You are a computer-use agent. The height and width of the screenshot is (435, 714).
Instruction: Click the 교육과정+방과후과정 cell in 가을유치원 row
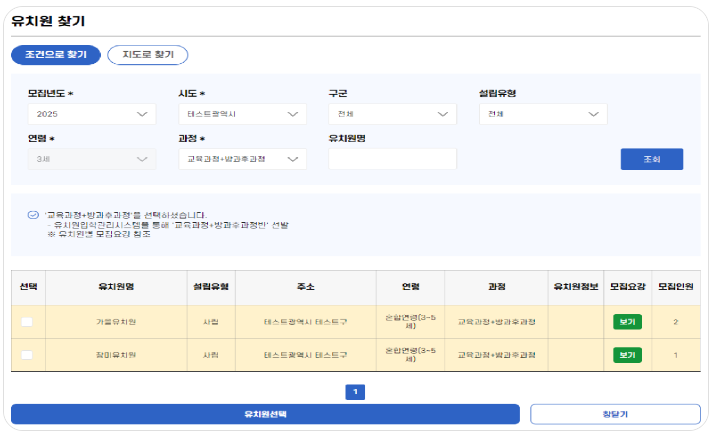coord(496,322)
